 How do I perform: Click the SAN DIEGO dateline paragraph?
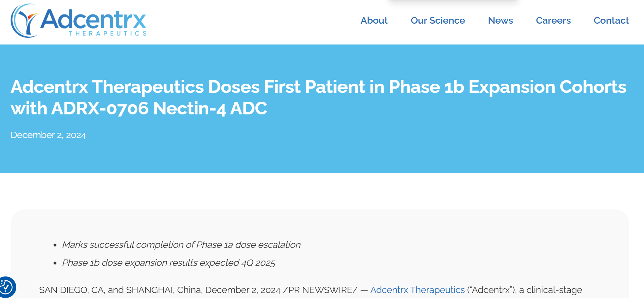311,290
